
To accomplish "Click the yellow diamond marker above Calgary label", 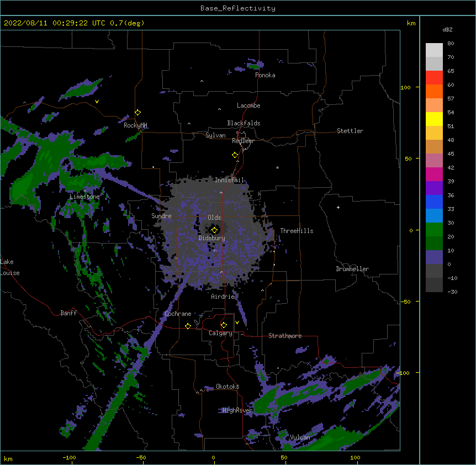I will click(x=224, y=325).
